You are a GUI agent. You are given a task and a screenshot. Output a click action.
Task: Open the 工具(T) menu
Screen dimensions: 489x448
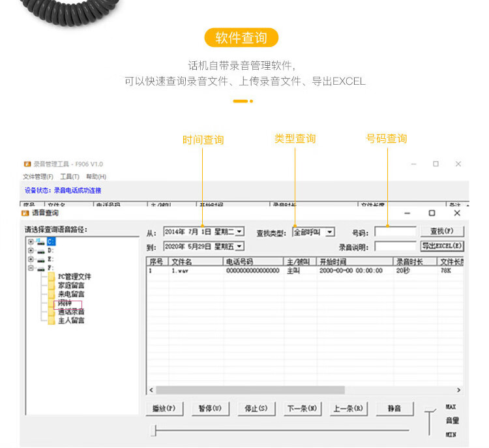69,177
